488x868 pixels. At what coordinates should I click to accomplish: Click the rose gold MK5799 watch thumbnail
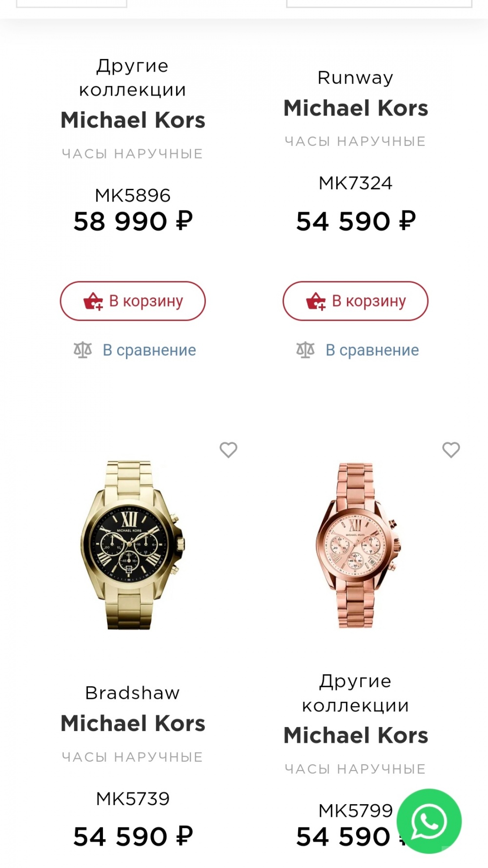(x=356, y=546)
